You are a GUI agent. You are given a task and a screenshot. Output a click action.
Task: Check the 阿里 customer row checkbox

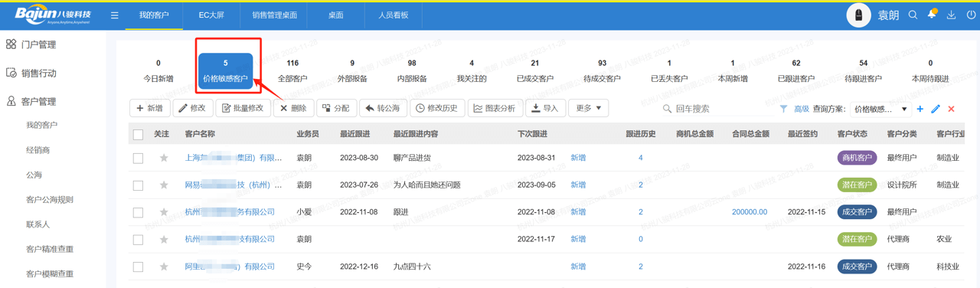tap(138, 267)
